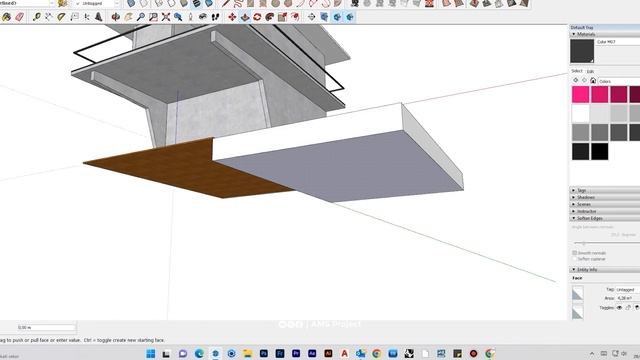The width and height of the screenshot is (640, 360).
Task: Click the measurements value box
Action: click(46, 327)
